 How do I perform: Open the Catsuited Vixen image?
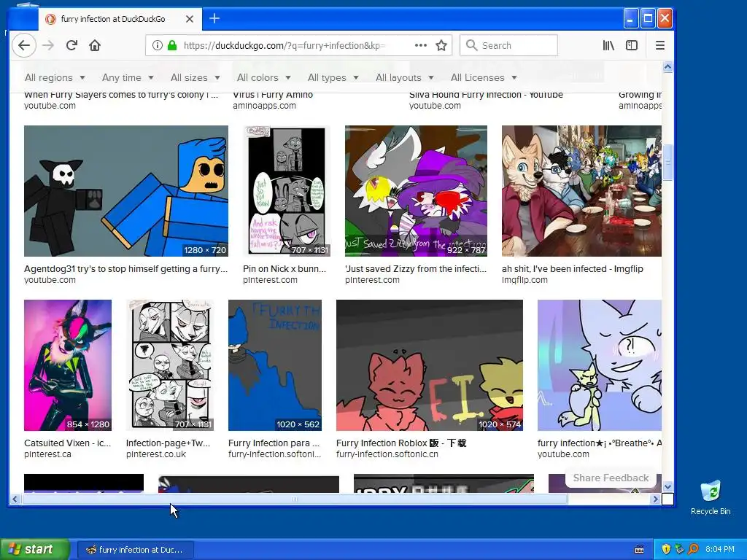[x=68, y=365]
